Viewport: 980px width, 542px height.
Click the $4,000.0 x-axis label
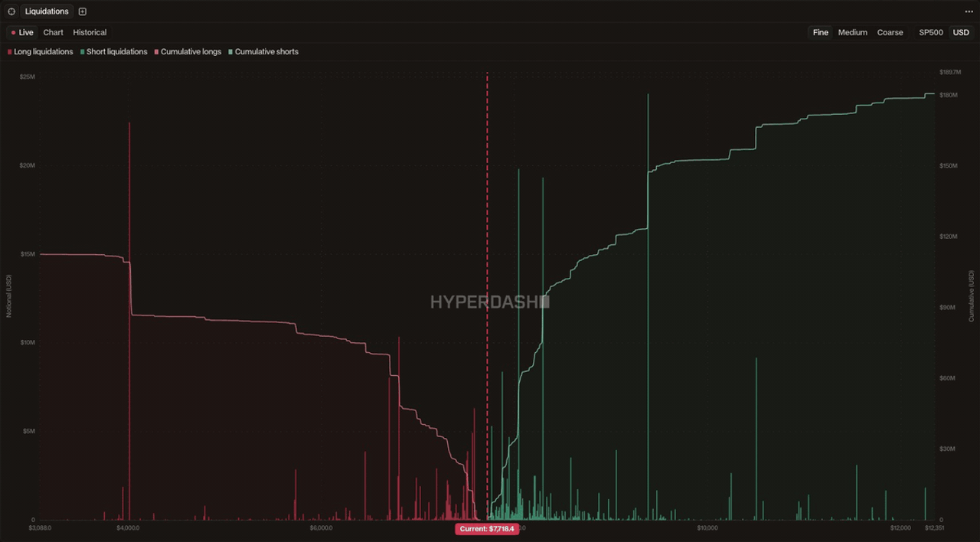tap(129, 527)
